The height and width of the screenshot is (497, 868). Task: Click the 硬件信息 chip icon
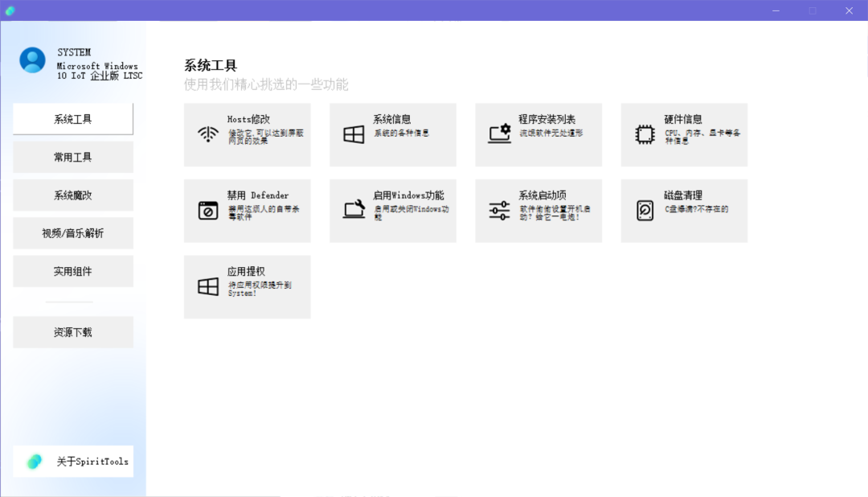pyautogui.click(x=645, y=134)
